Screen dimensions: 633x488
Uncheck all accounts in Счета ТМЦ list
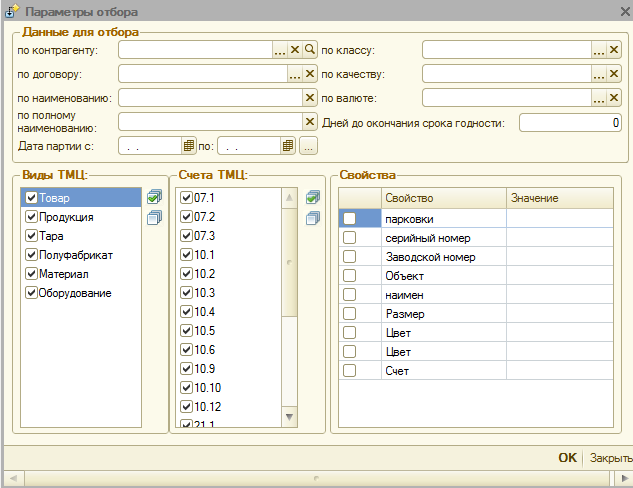coord(312,218)
